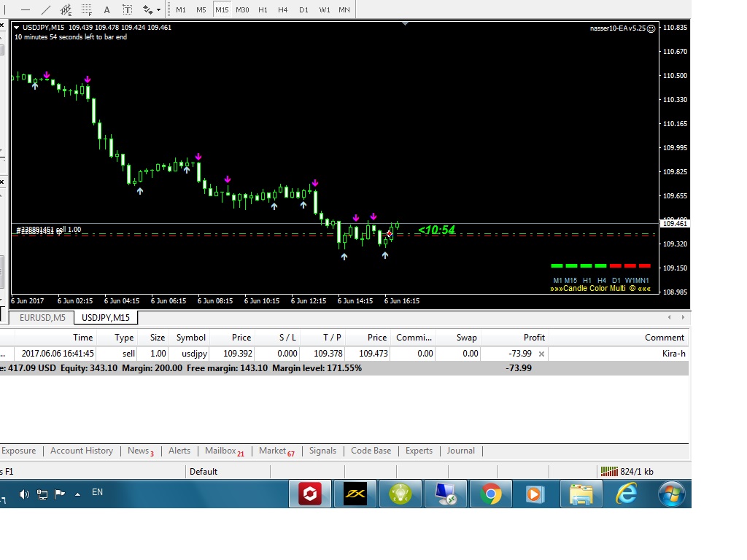The height and width of the screenshot is (560, 747).
Task: Open the News tab
Action: pos(141,451)
